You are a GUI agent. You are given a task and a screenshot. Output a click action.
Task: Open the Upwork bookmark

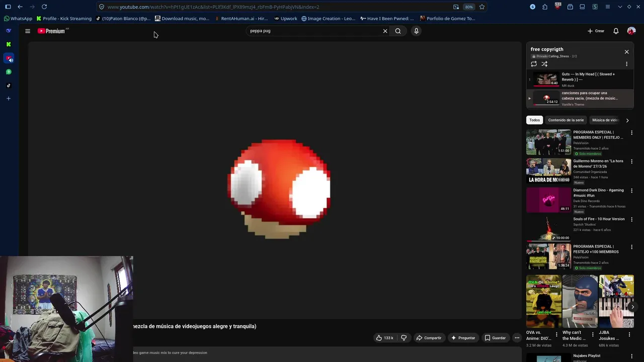pyautogui.click(x=285, y=19)
